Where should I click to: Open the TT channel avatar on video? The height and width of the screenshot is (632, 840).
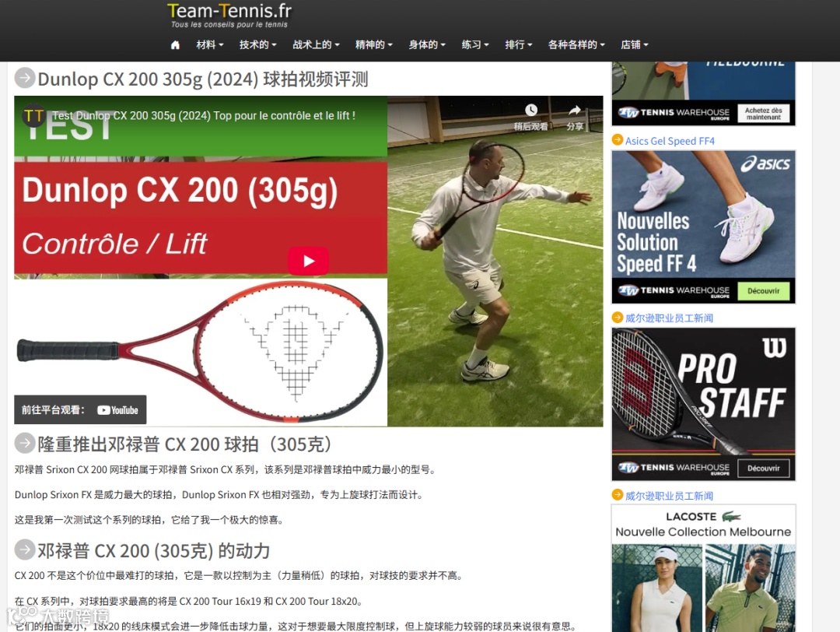pos(33,115)
